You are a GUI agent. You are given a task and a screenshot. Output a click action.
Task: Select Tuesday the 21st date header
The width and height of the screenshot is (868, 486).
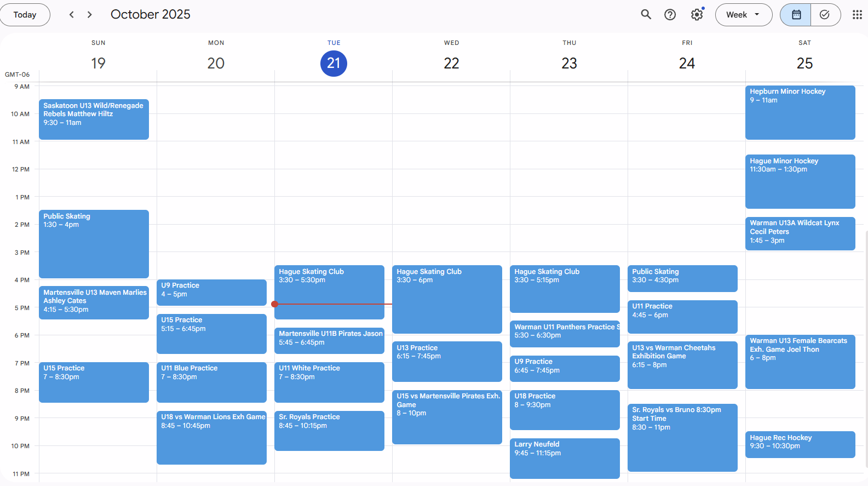tap(334, 64)
